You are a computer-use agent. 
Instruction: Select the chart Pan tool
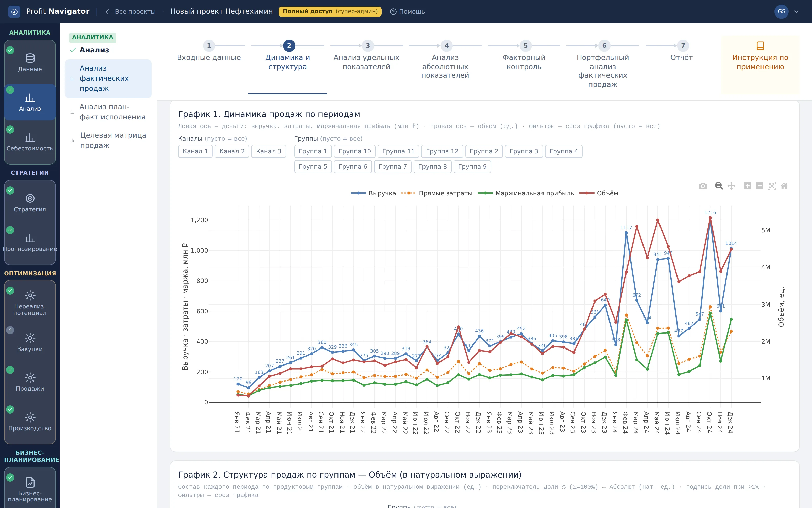point(732,186)
